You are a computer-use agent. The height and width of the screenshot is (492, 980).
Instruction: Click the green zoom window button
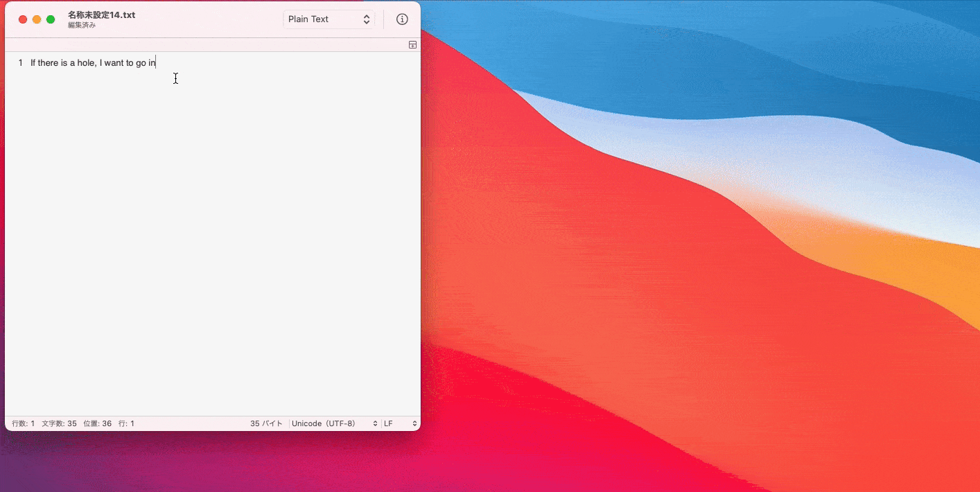coord(51,19)
